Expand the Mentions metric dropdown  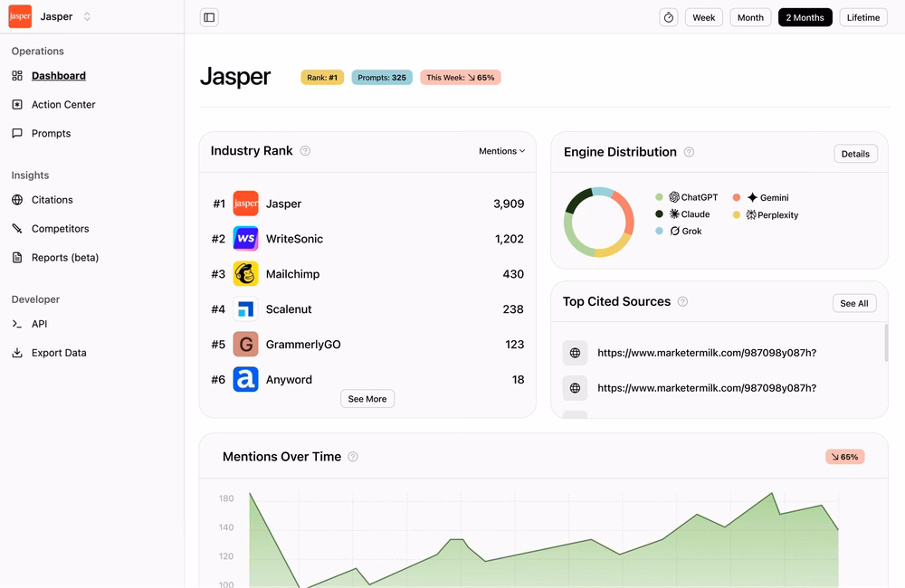501,150
